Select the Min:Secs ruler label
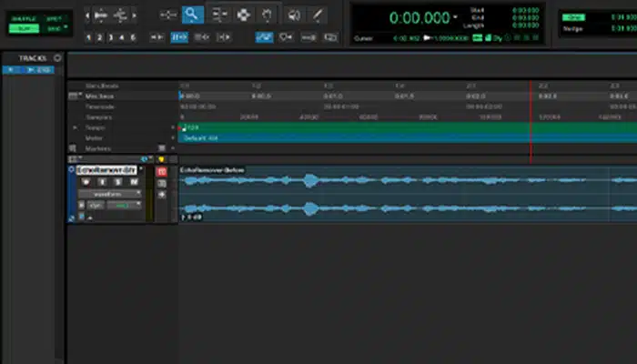 [99, 96]
